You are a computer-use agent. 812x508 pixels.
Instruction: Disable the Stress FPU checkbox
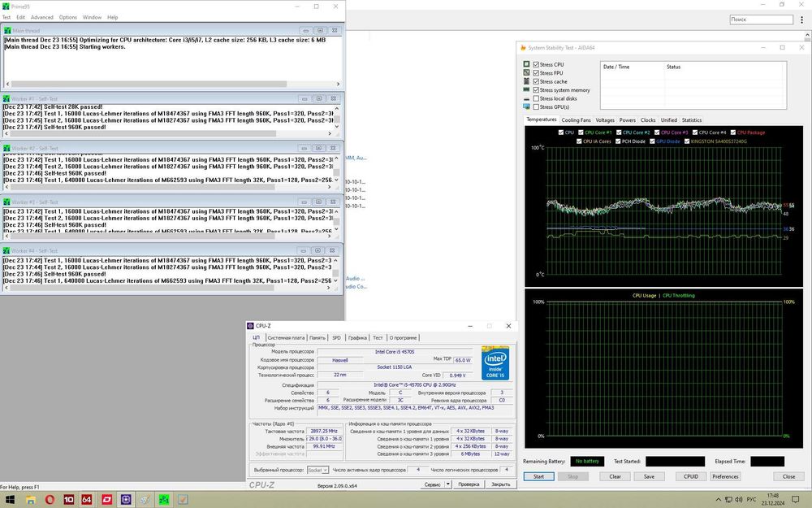[536, 73]
